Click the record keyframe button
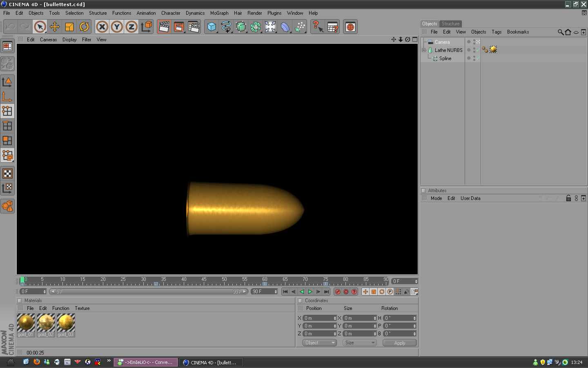The height and width of the screenshot is (368, 588). [338, 292]
